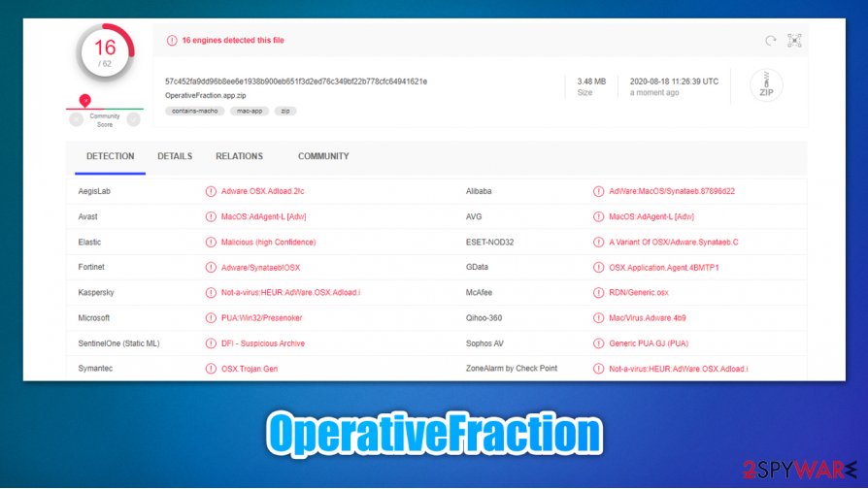The height and width of the screenshot is (489, 868).
Task: Click Avast's MacOS:AdAgent-L [Adw] result
Action: pos(263,216)
